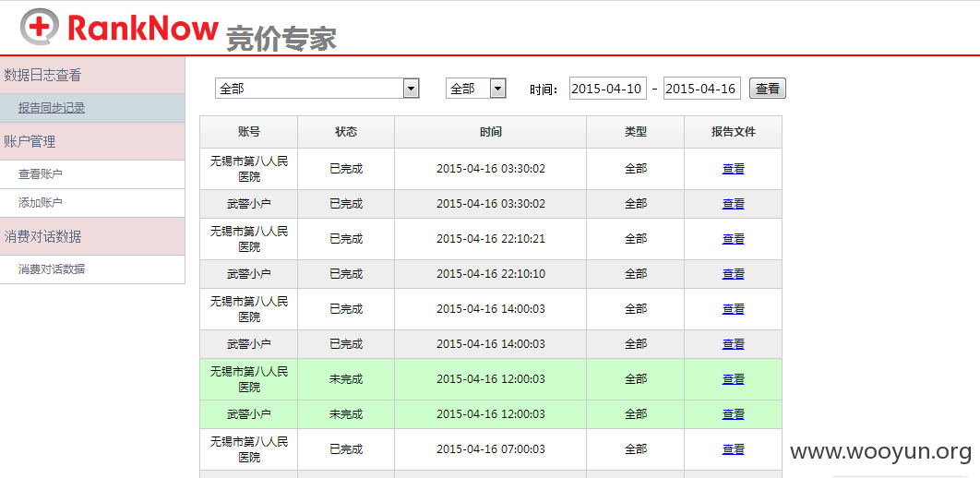Open the account dropdown showing 全部
The width and height of the screenshot is (980, 478).
[x=317, y=89]
